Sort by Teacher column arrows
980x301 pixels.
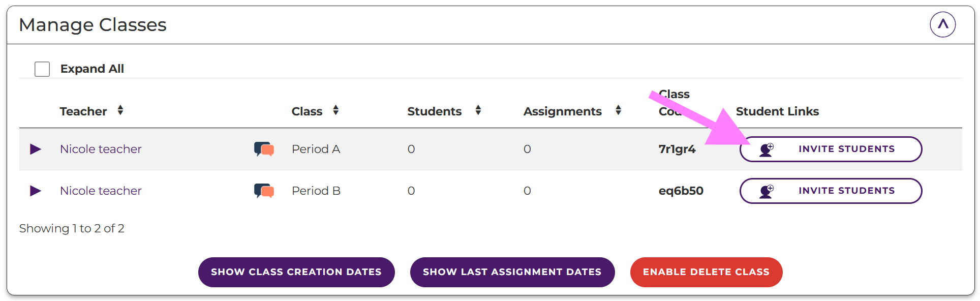[120, 110]
